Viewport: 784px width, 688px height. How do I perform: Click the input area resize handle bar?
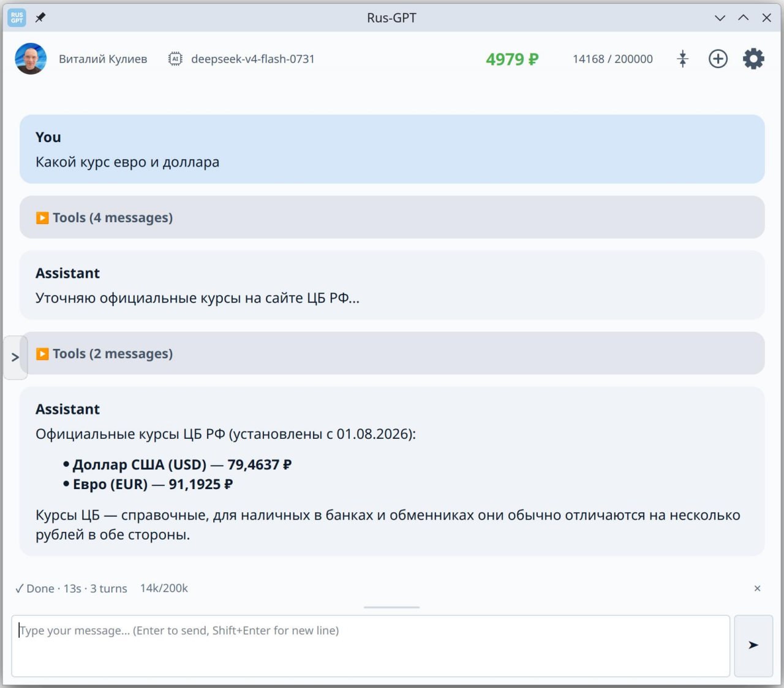[391, 607]
